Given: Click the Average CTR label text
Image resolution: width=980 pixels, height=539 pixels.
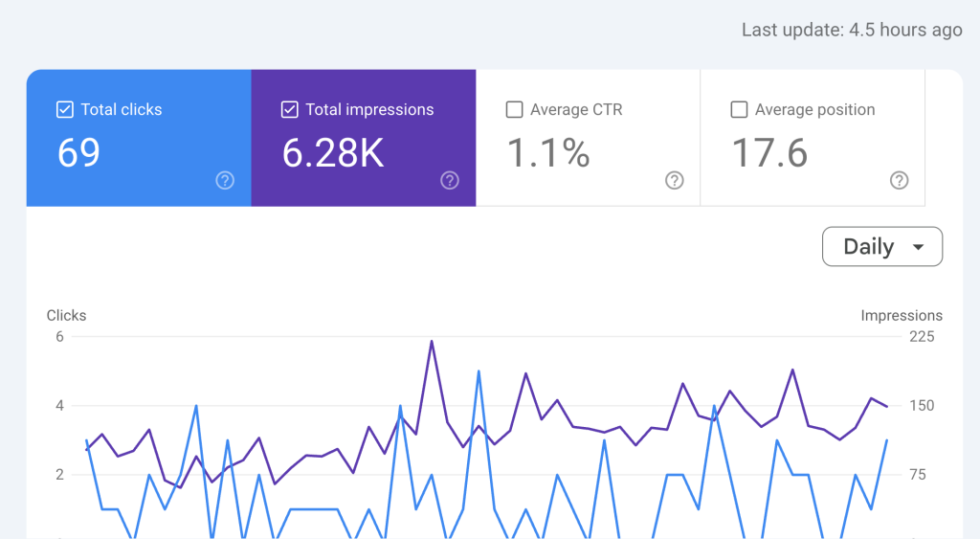Looking at the screenshot, I should click(x=576, y=110).
